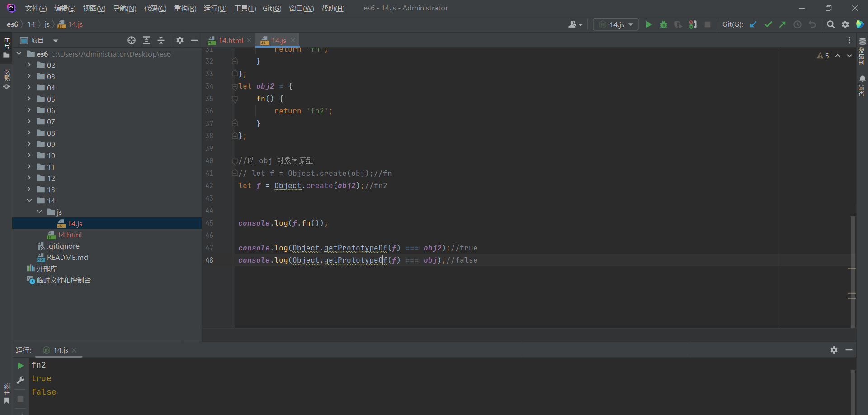The width and height of the screenshot is (868, 415).
Task: Collapse the es6 root folder
Action: pyautogui.click(x=19, y=54)
